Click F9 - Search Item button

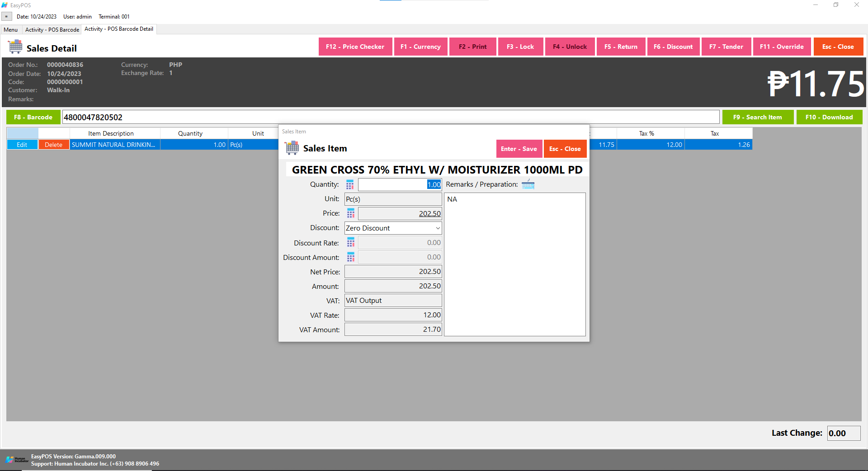(758, 117)
